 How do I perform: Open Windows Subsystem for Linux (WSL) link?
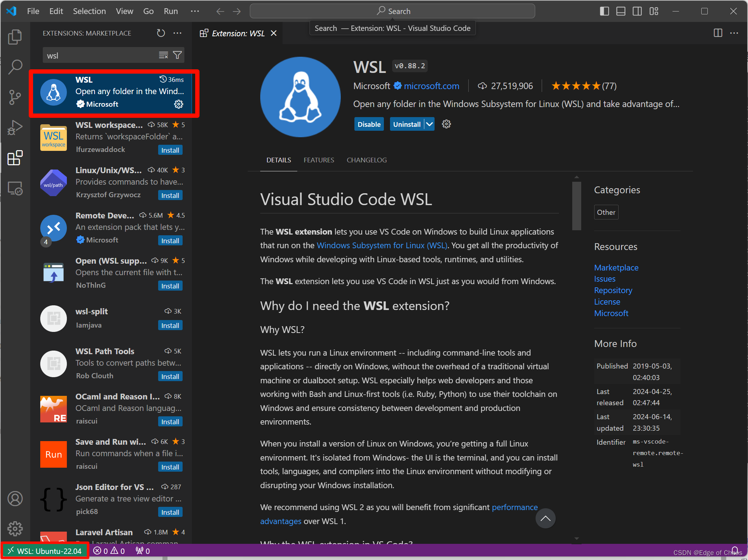382,245
